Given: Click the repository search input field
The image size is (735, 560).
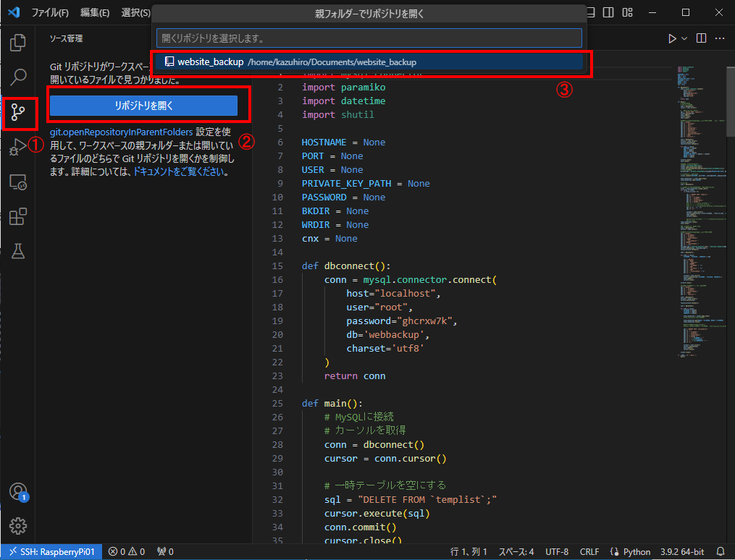Looking at the screenshot, I should (369, 38).
